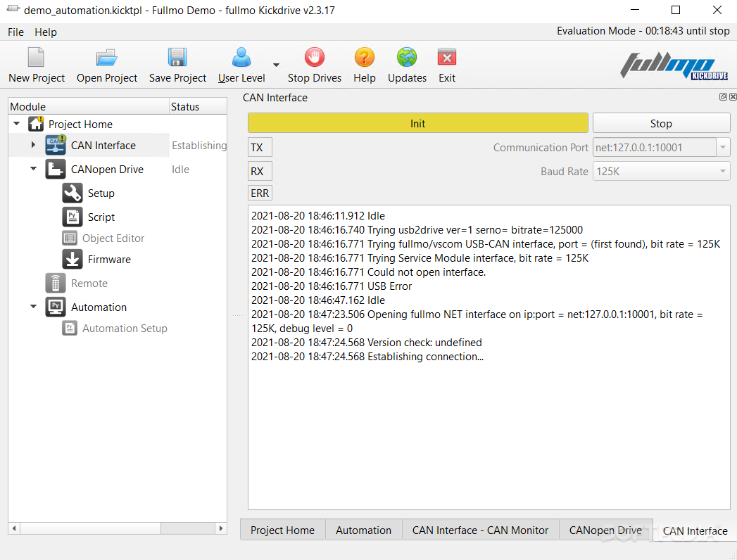Close the CAN Interface panel
Viewport: 737px width, 560px height.
click(733, 97)
